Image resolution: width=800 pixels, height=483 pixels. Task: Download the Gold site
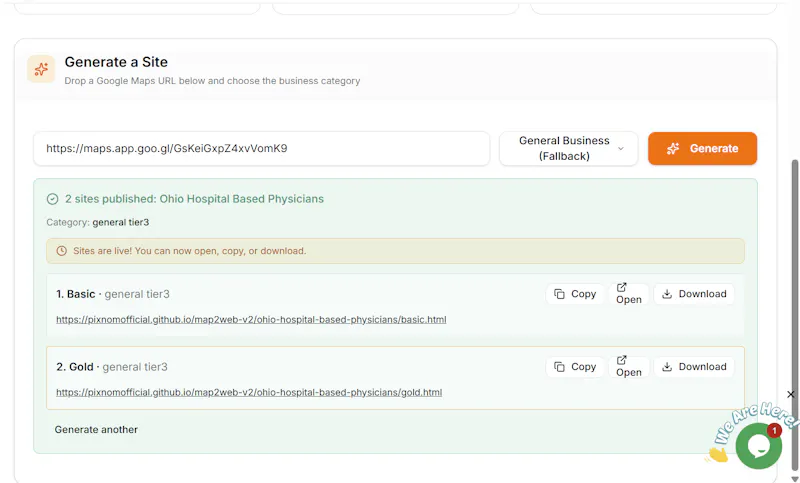694,367
